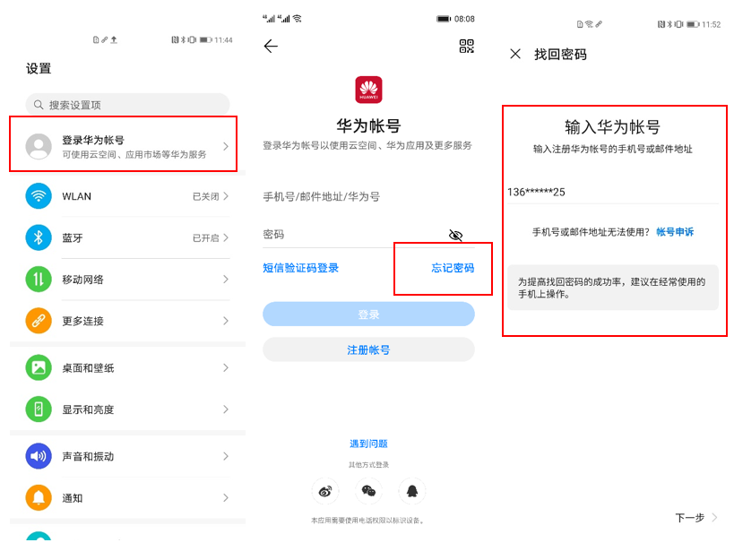Screen dimensions: 734x560
Task: Toggle password visibility eye icon
Action: [455, 235]
